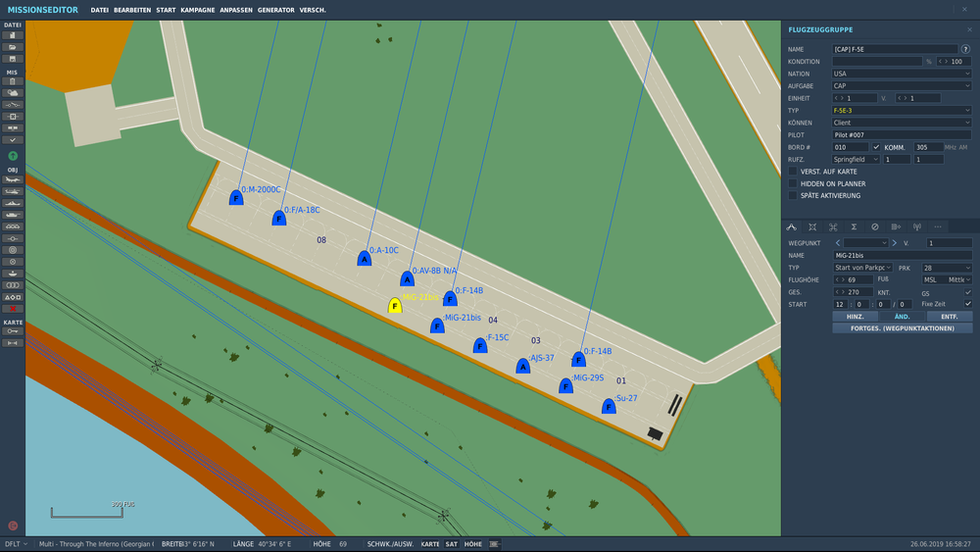The width and height of the screenshot is (980, 552).
Task: Open the DATEI menu
Action: [99, 10]
